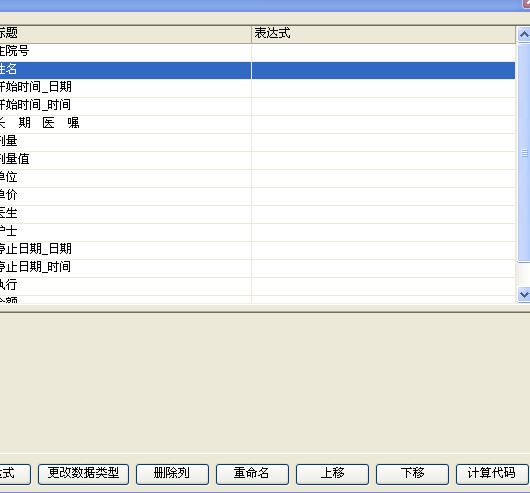
Task: Select the 执行 row
Action: point(257,286)
